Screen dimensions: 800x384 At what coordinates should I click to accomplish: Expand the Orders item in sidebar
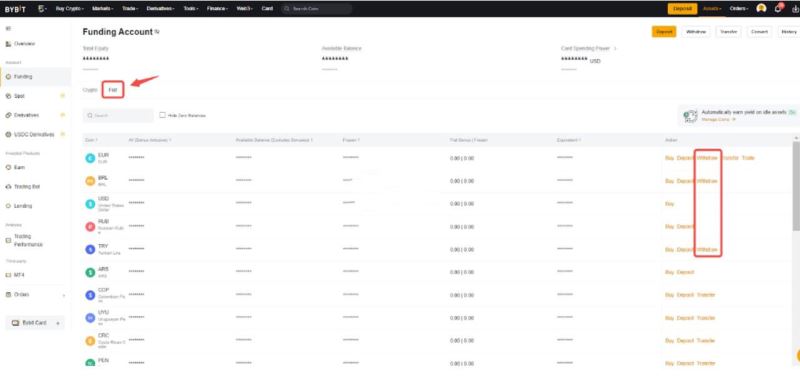(x=35, y=295)
